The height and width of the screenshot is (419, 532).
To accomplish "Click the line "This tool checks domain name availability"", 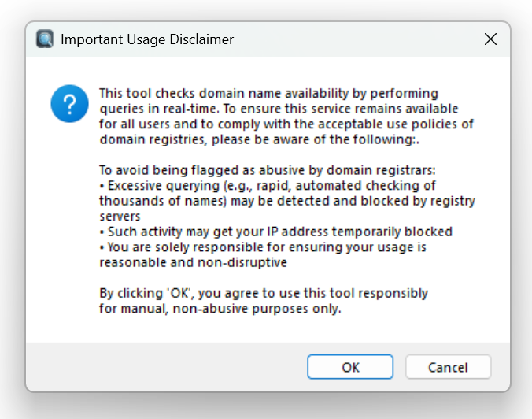I will [268, 93].
